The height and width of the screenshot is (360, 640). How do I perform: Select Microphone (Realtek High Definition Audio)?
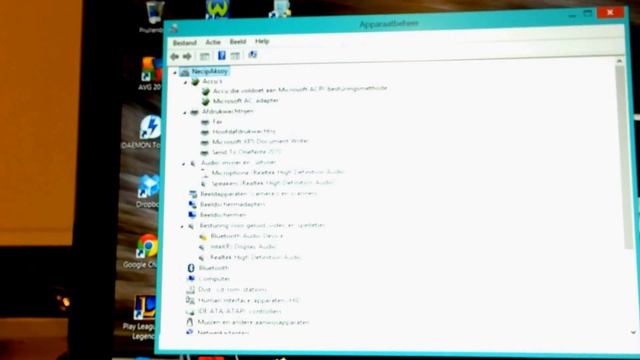(278, 173)
